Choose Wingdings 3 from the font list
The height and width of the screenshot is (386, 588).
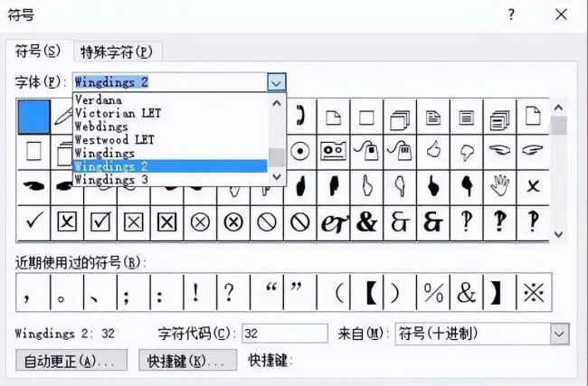(169, 180)
